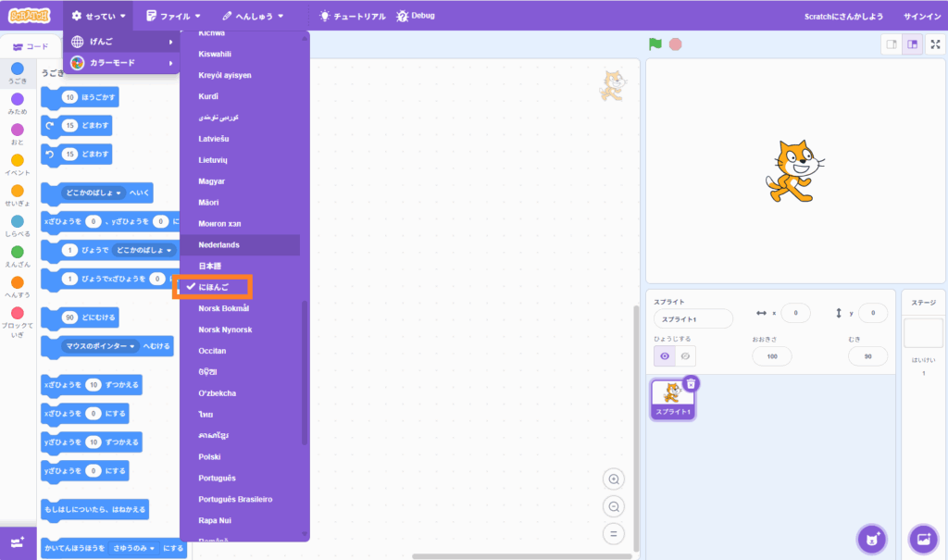Image resolution: width=948 pixels, height=560 pixels.
Task: Expand the げんご language submenu
Action: click(x=121, y=42)
